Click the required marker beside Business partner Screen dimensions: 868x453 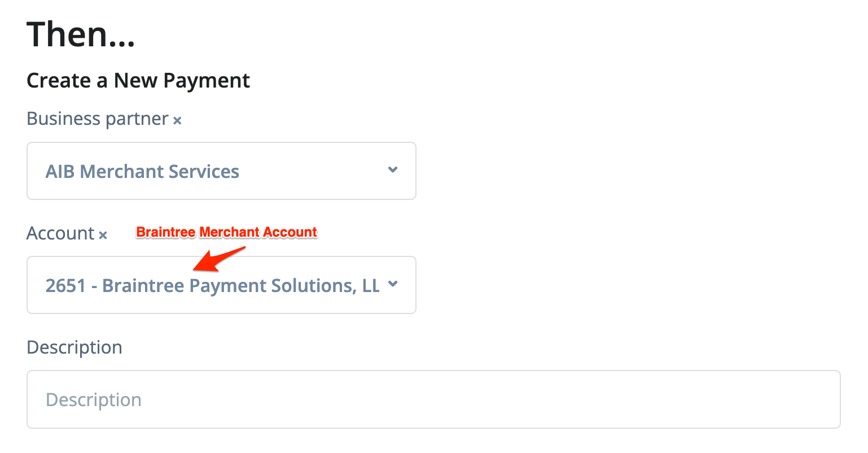(x=177, y=120)
